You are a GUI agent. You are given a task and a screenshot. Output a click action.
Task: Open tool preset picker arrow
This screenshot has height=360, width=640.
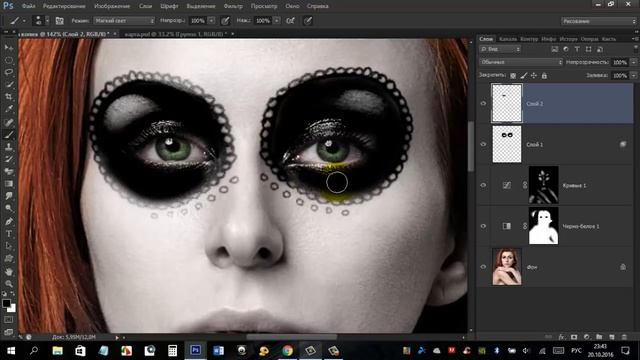[x=24, y=20]
